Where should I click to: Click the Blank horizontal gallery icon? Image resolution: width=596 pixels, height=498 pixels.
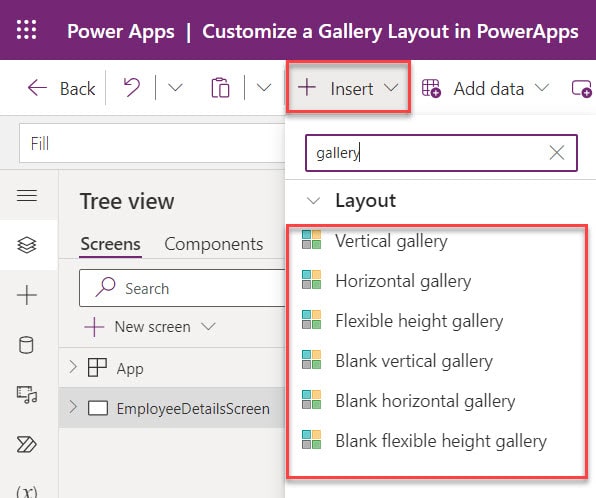coord(311,400)
